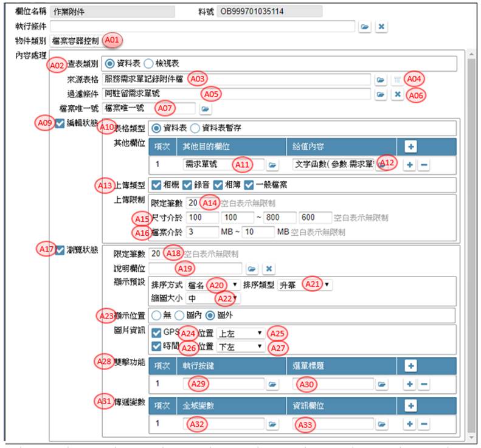Image resolution: width=481 pixels, height=448 pixels.
Task: Click 檔案介於 maximum MB field showing 10
Action: (x=258, y=232)
